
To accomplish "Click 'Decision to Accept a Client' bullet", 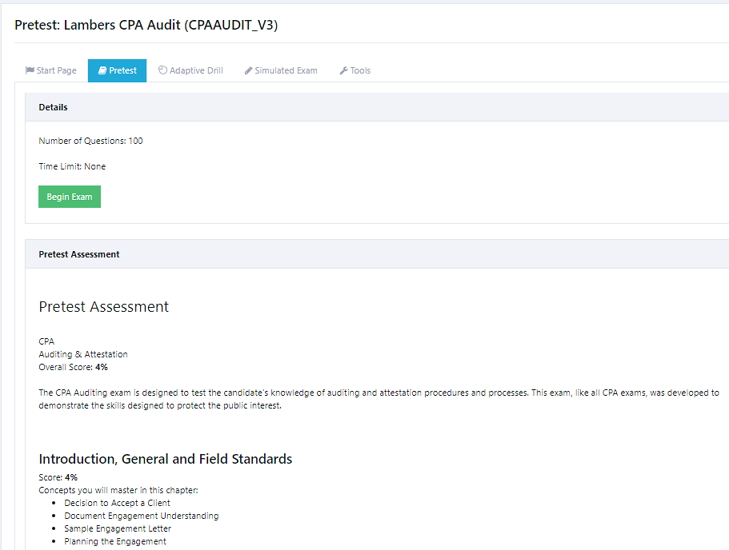I will [117, 503].
